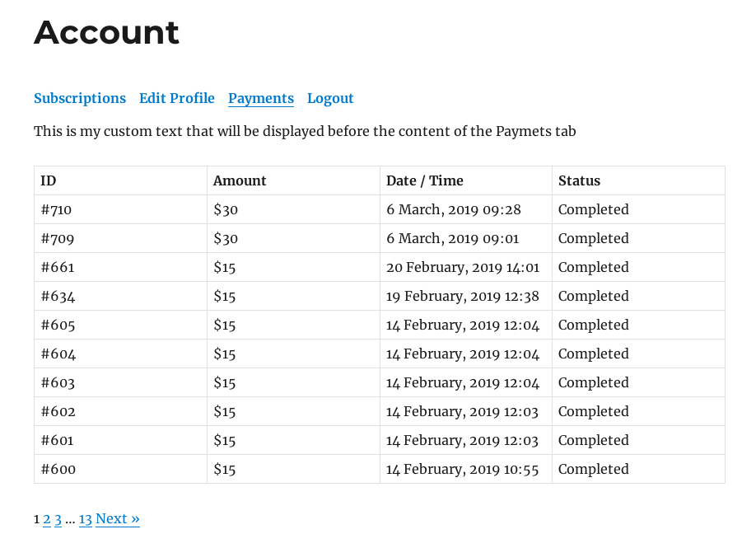This screenshot has width=756, height=548.
Task: Click the Amount column header
Action: pyautogui.click(x=240, y=181)
